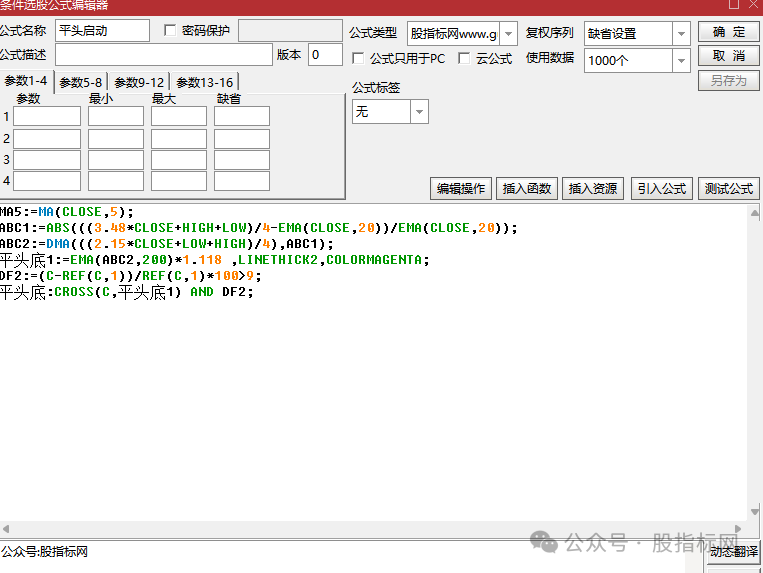The width and height of the screenshot is (763, 573).
Task: Click the row 4 参数 name field
Action: tap(47, 181)
